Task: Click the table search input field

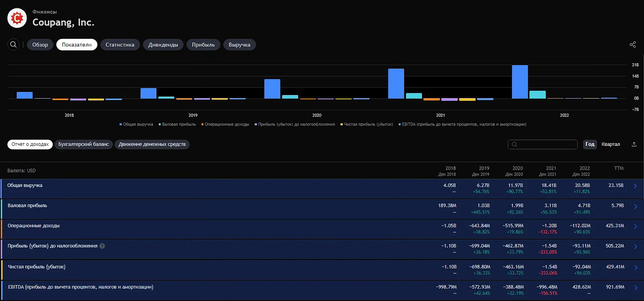Action: tap(543, 145)
